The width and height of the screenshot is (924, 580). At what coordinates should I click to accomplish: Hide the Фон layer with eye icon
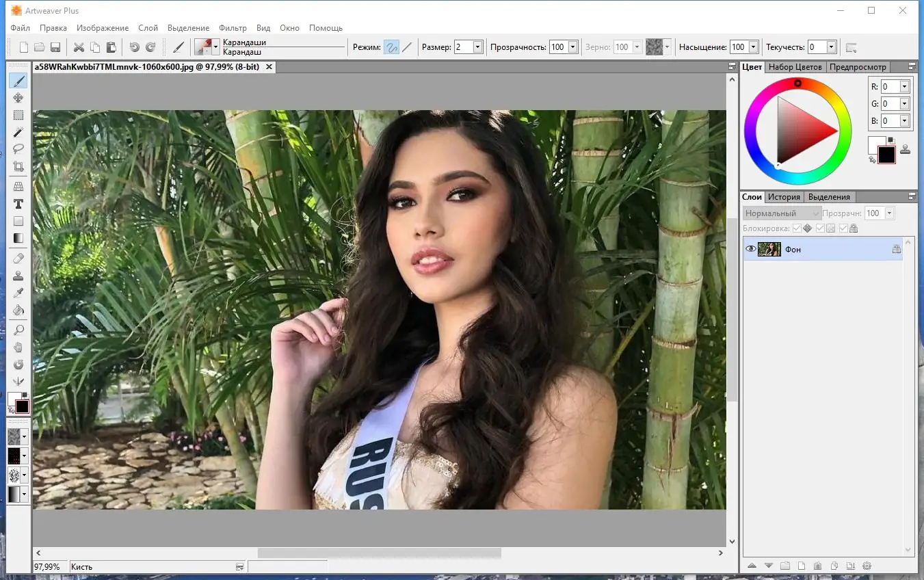pyautogui.click(x=750, y=249)
